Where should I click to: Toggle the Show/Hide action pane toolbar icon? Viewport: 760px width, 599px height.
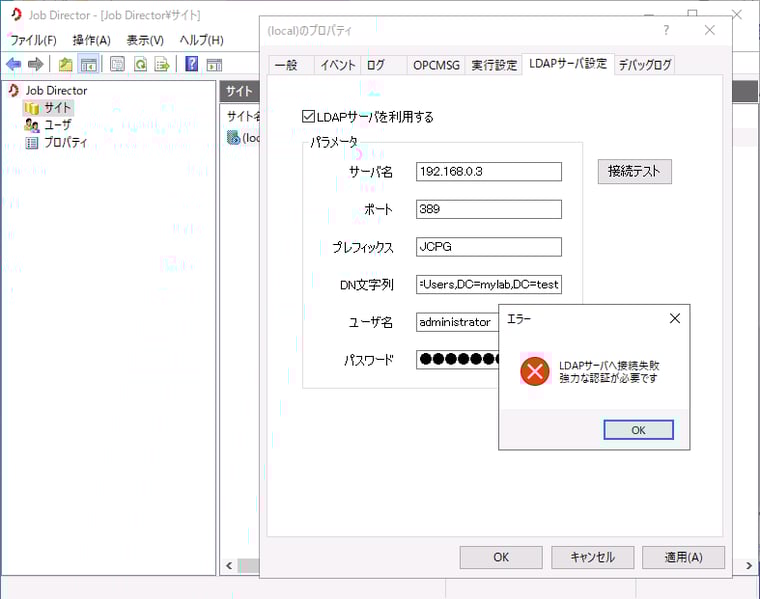coord(214,64)
